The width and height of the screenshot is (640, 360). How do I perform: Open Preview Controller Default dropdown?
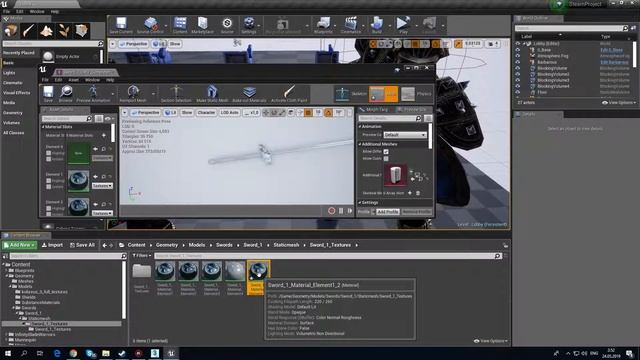(x=405, y=135)
